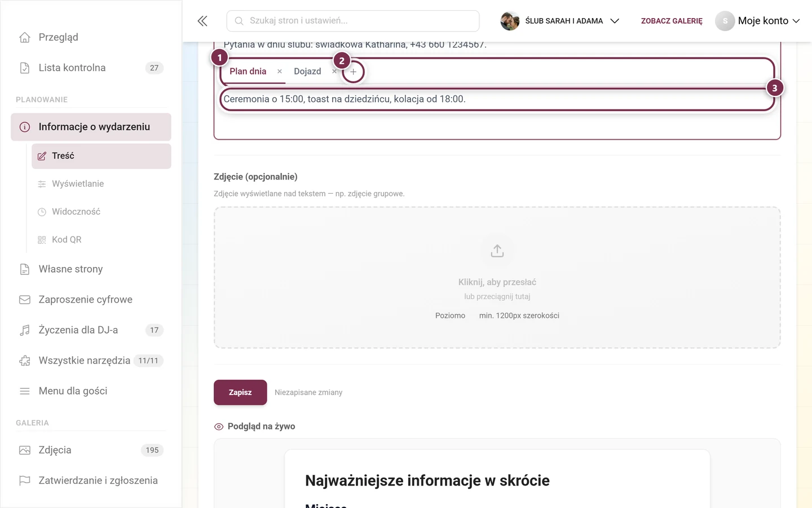Click the Wszystkie narzędzia 11/11 badge
812x508 pixels.
point(148,361)
